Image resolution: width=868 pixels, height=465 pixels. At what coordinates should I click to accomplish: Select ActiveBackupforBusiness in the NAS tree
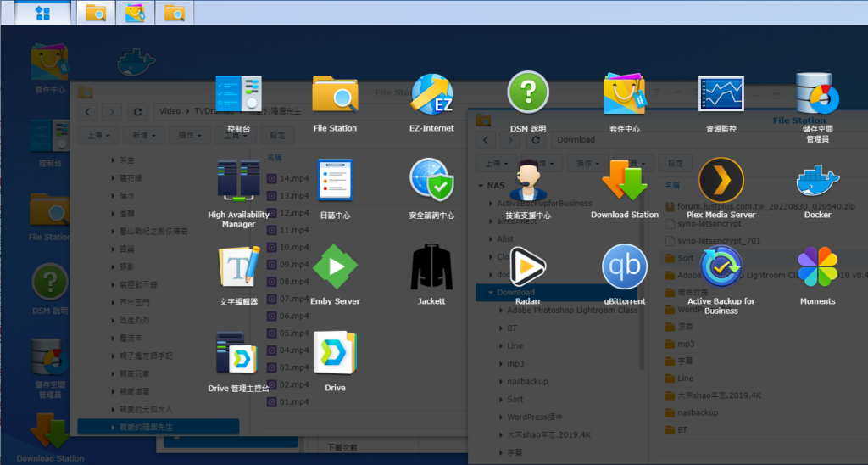[x=544, y=204]
